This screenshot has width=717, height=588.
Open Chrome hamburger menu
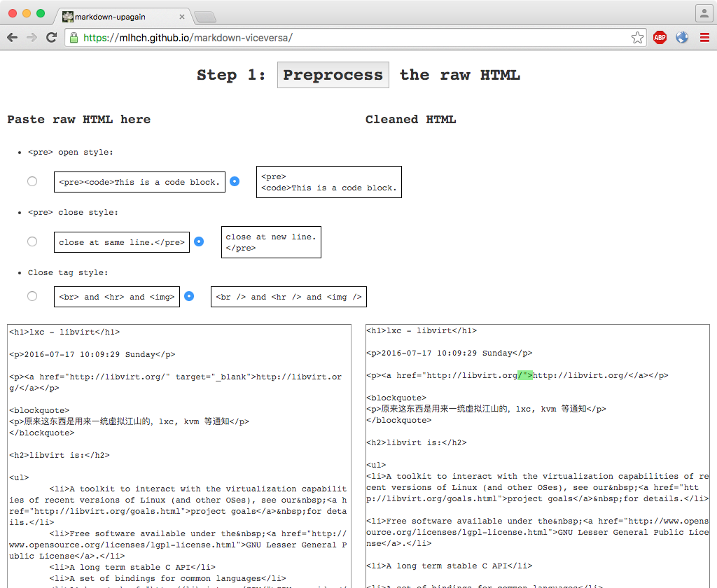pos(704,38)
